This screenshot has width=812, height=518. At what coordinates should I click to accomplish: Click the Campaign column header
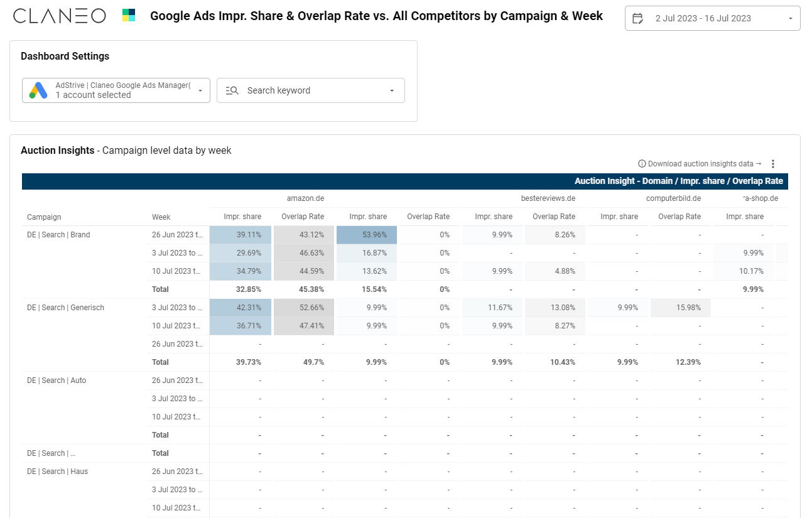click(x=44, y=217)
